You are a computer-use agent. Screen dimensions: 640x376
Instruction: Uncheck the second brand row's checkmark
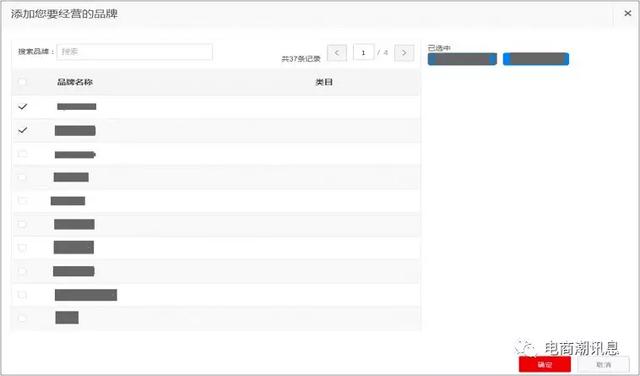click(x=23, y=130)
